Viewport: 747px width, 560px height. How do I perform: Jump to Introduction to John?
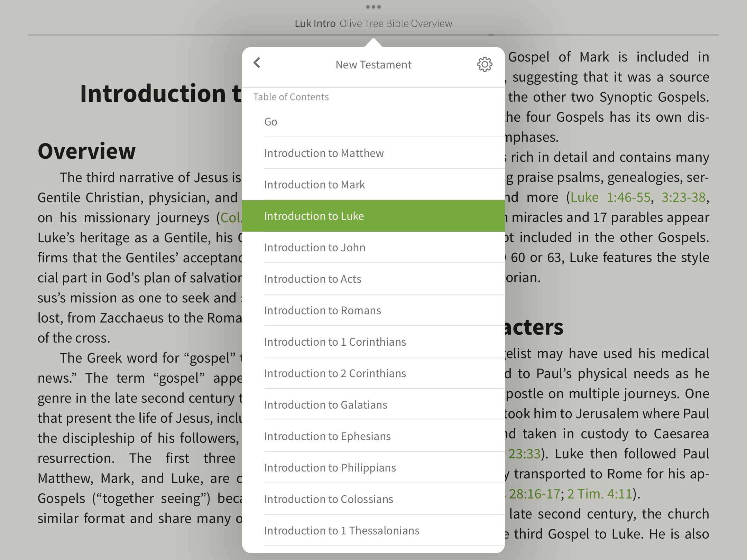315,248
